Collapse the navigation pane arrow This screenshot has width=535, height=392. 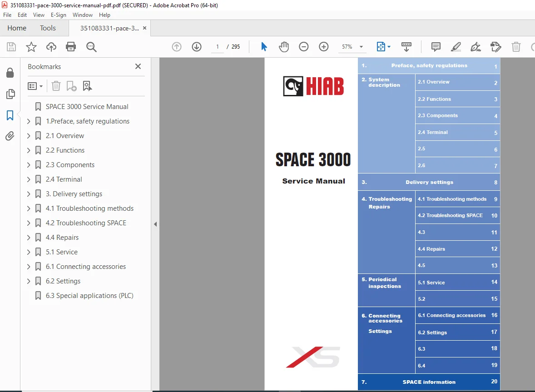pyautogui.click(x=155, y=224)
